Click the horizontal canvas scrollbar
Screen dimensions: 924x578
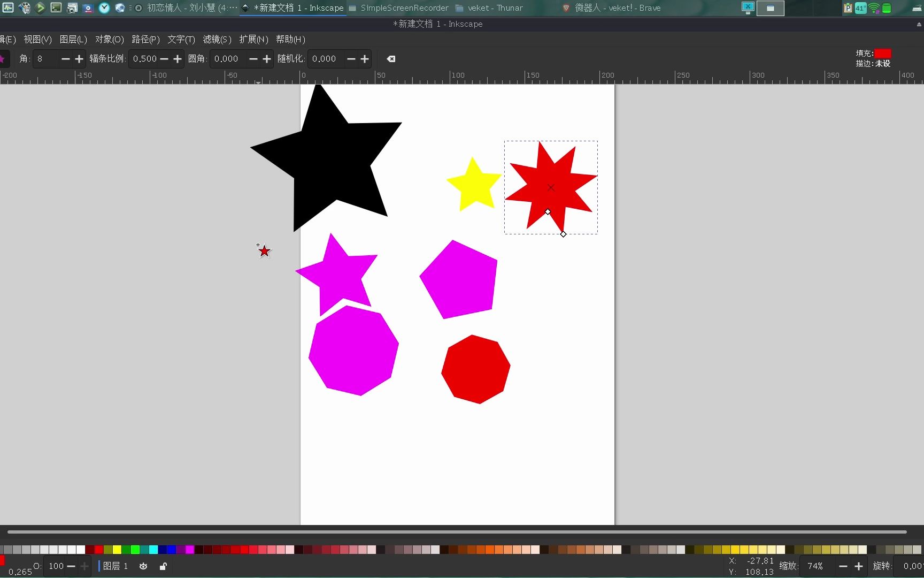coord(457,532)
